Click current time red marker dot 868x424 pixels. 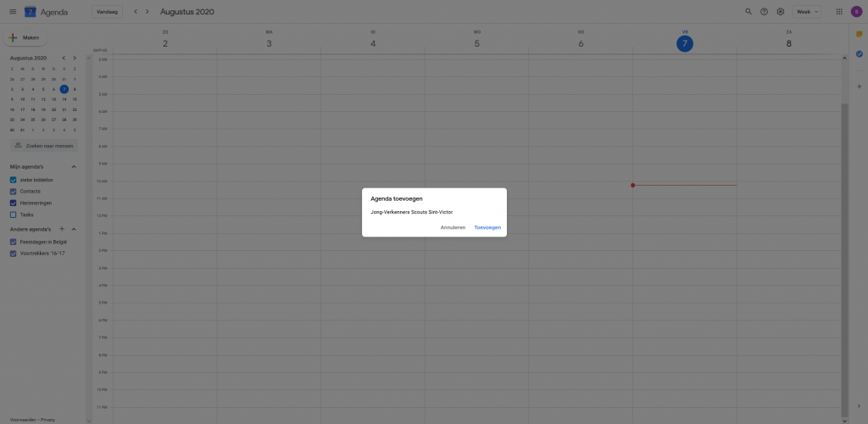point(632,185)
